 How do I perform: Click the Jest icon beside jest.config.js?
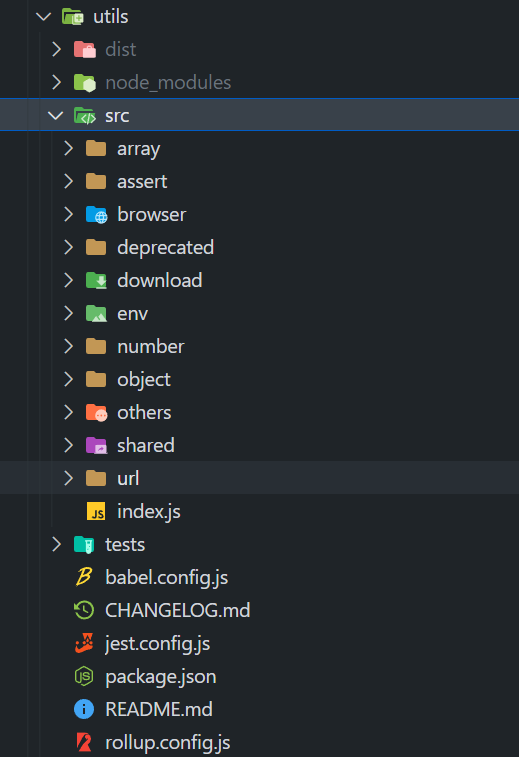click(x=84, y=643)
